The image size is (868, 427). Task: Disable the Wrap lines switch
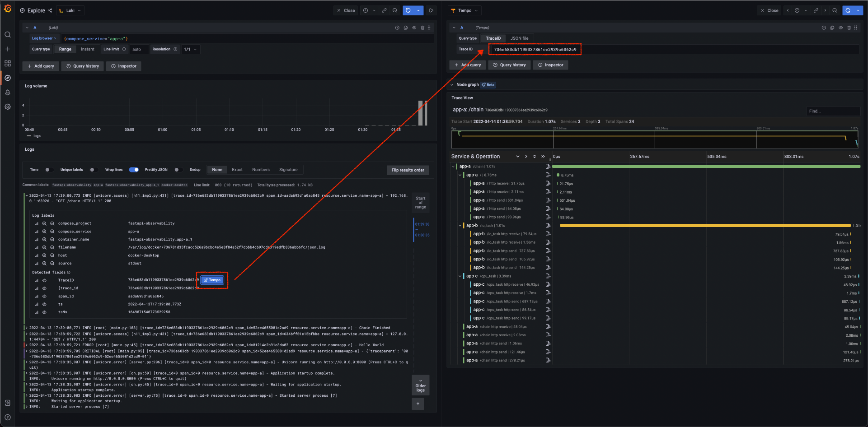(134, 170)
